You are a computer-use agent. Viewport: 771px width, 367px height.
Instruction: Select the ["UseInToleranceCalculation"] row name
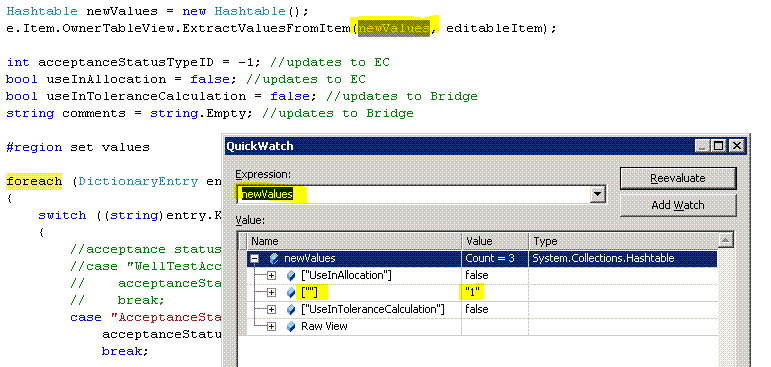373,309
